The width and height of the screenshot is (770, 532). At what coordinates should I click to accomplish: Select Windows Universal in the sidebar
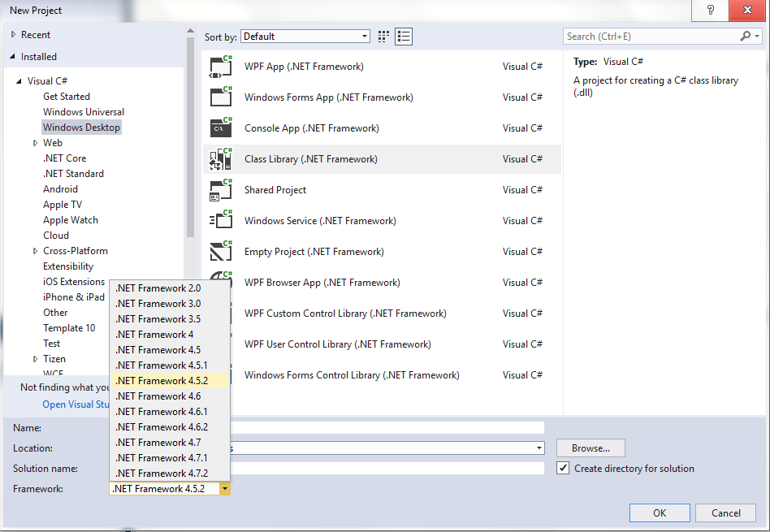click(x=84, y=111)
